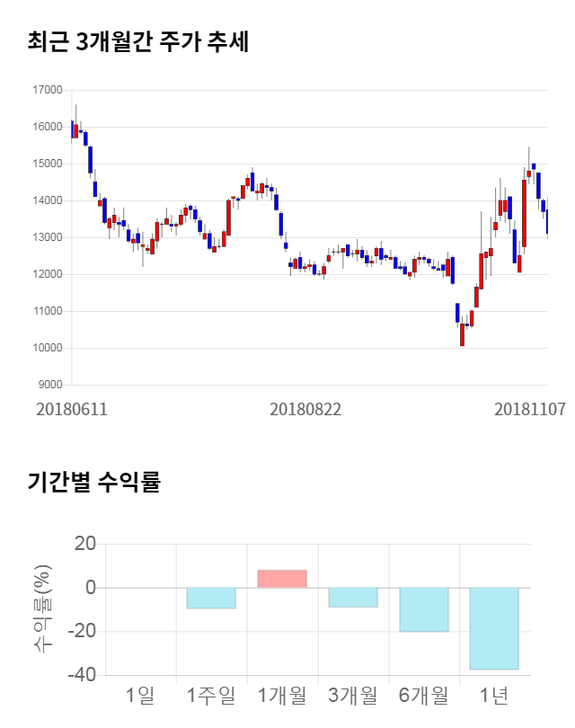The image size is (575, 728).
Task: Click the lowest red candlestick near 10000
Action: 462,334
